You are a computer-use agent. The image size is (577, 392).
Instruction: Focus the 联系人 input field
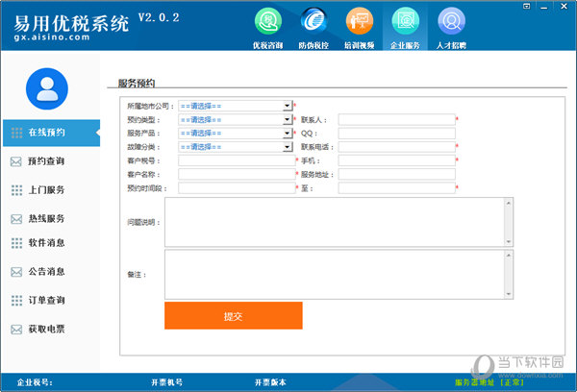(396, 120)
